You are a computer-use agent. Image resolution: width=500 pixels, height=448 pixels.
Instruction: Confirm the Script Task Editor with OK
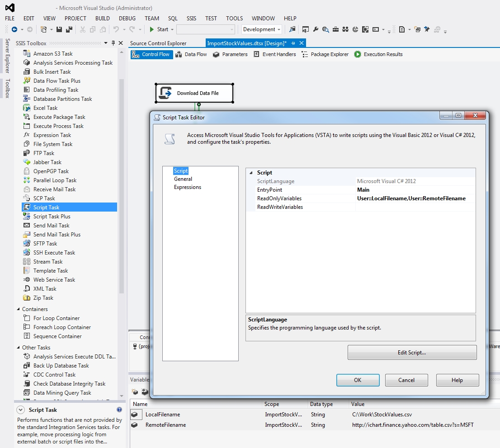tap(358, 380)
